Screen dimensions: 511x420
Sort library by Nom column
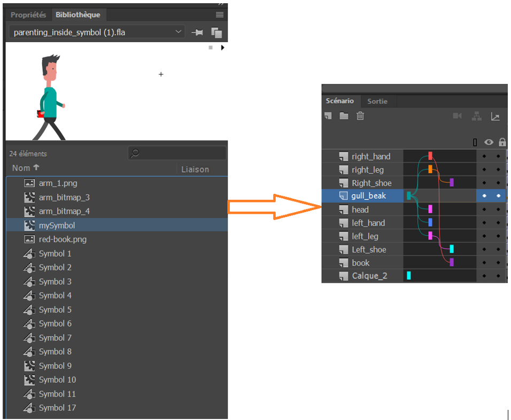[x=26, y=168]
